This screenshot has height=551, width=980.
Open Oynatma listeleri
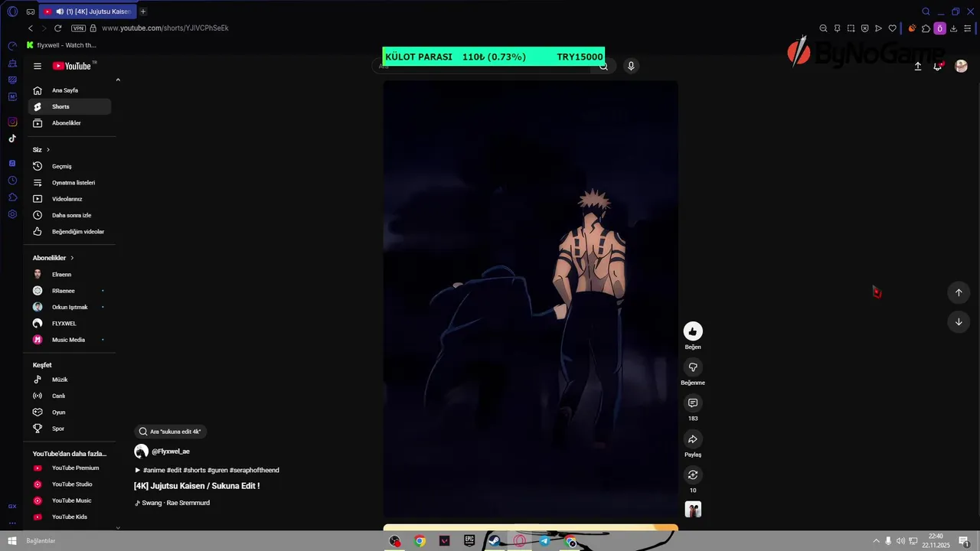point(70,183)
